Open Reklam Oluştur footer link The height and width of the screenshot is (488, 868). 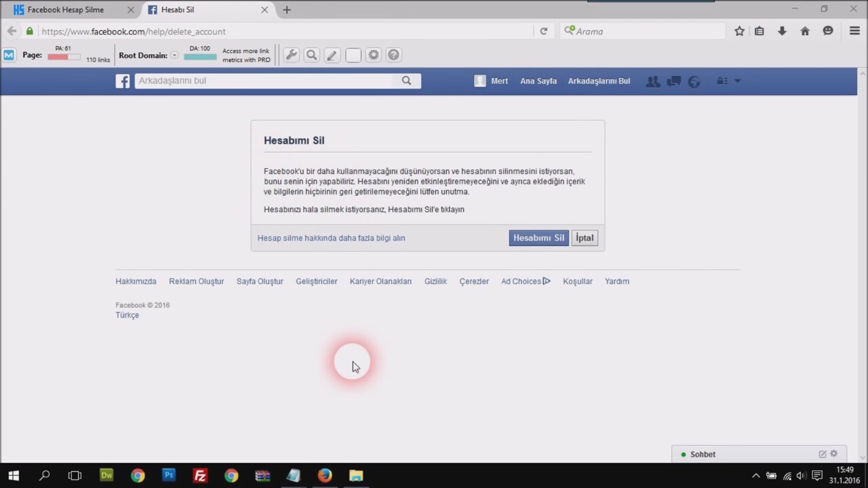[196, 281]
